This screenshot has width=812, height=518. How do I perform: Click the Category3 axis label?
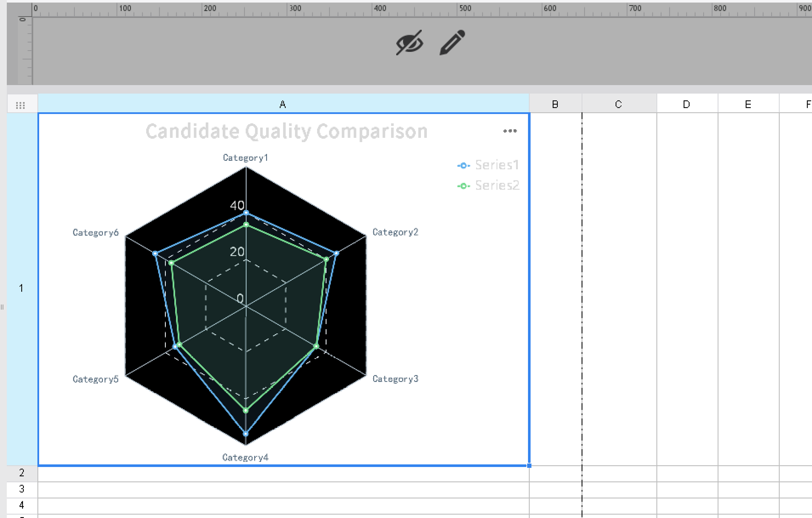[395, 379]
